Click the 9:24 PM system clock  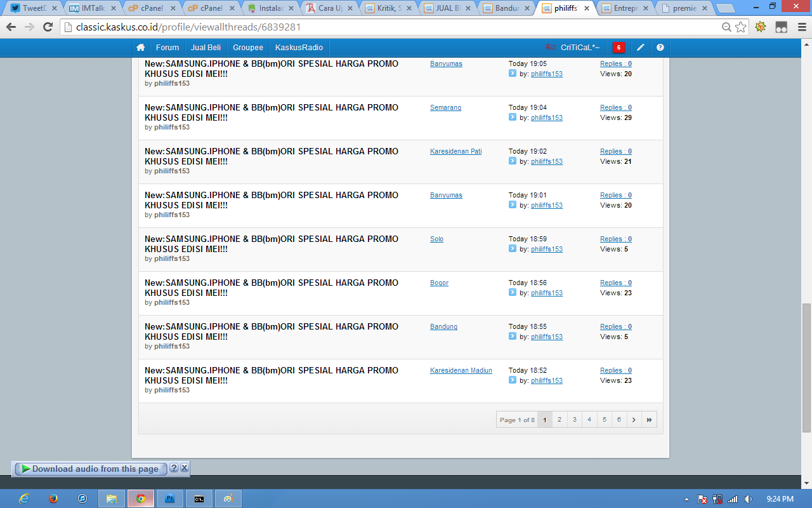point(780,499)
